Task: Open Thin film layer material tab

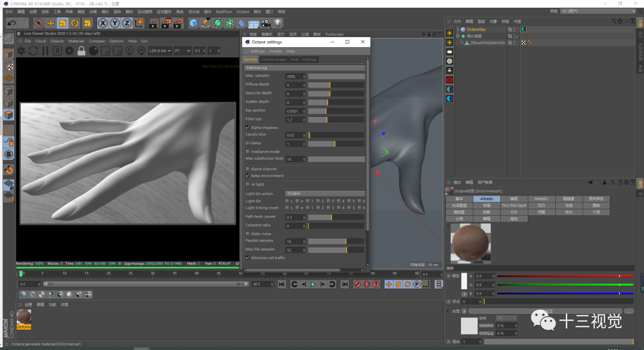Action: click(x=514, y=205)
